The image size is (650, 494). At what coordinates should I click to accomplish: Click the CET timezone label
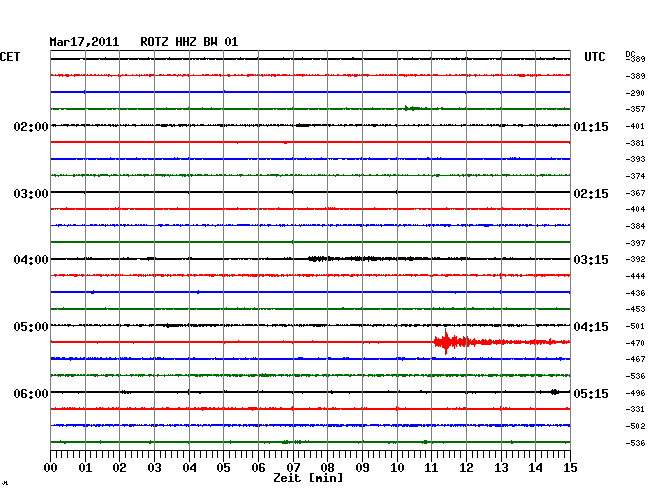[x=10, y=57]
